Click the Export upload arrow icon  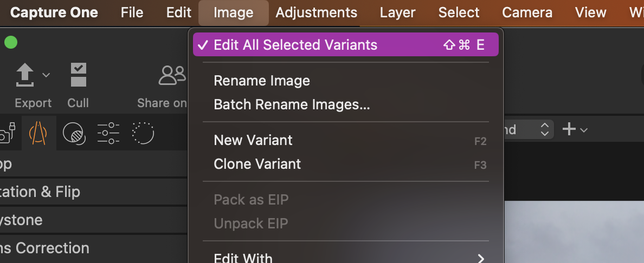click(24, 75)
